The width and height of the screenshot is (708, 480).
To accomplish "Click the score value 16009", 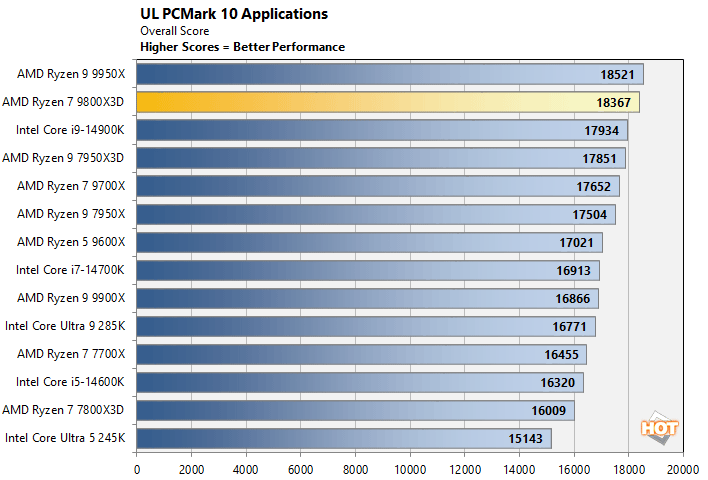I will click(549, 411).
